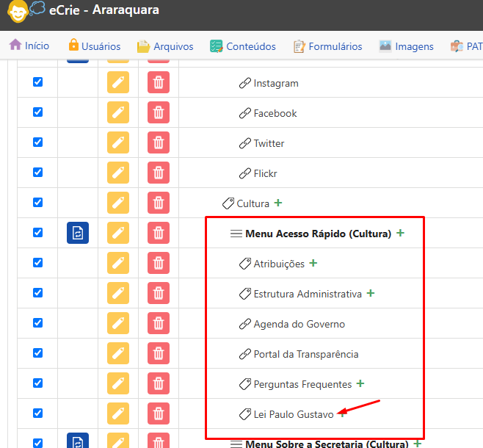The height and width of the screenshot is (448, 483).
Task: Click the plus next to Cultura
Action: tap(277, 203)
